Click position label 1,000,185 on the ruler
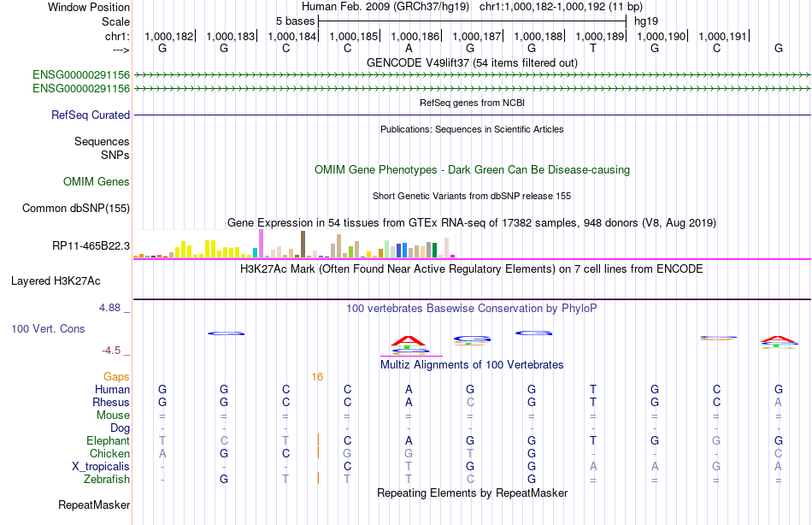The height and width of the screenshot is (525, 812). (x=354, y=36)
